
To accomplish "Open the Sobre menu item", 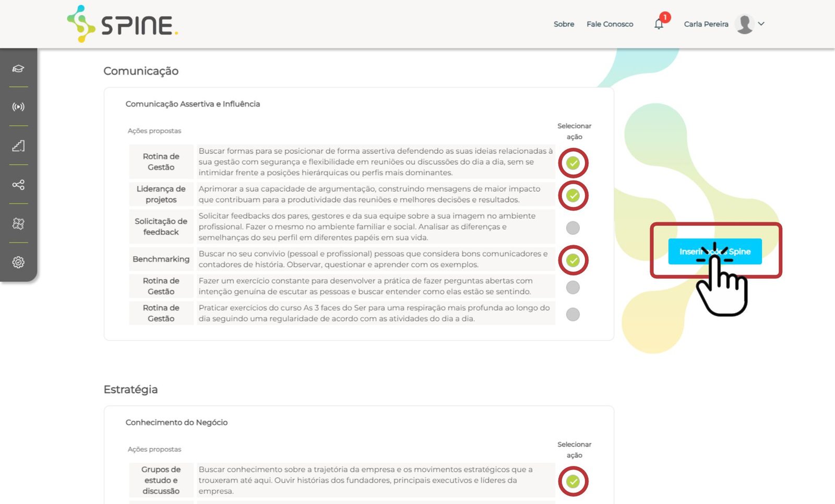I will point(564,24).
